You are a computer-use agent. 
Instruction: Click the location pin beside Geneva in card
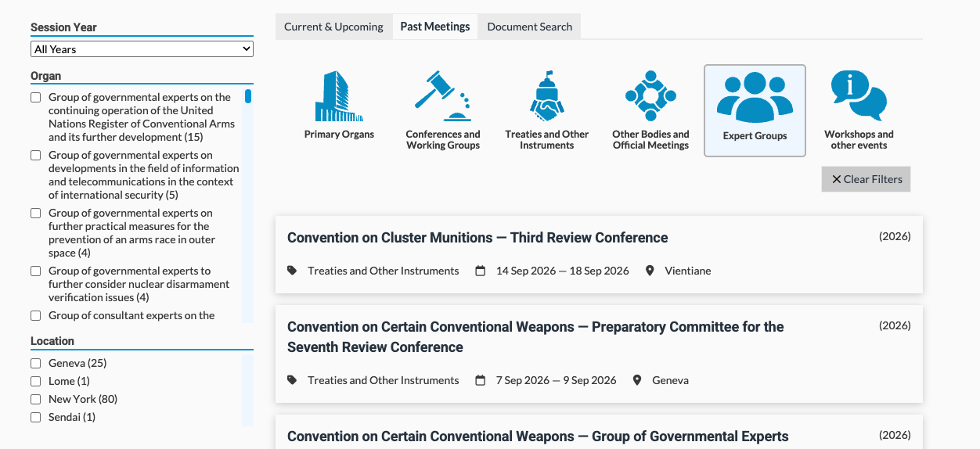click(x=637, y=380)
